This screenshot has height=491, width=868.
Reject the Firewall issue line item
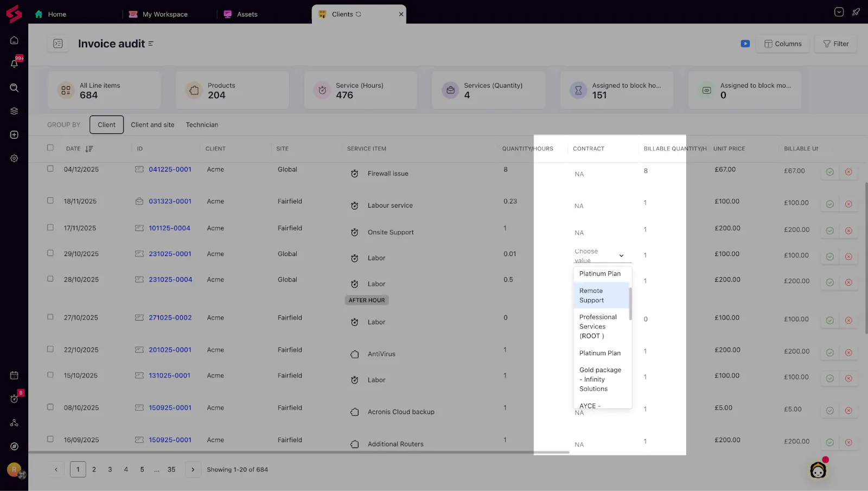click(848, 172)
